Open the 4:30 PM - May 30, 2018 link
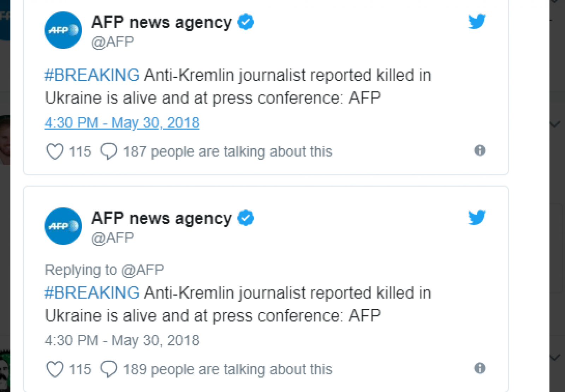 [122, 123]
